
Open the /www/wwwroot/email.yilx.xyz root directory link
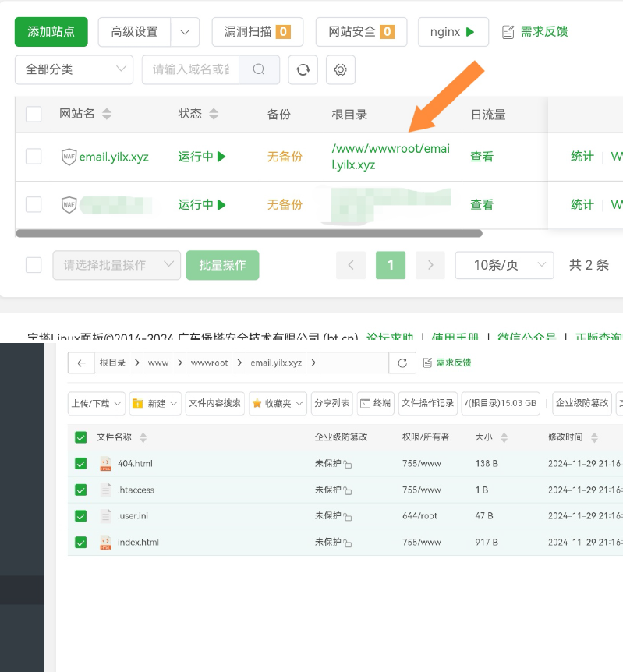[x=391, y=157]
